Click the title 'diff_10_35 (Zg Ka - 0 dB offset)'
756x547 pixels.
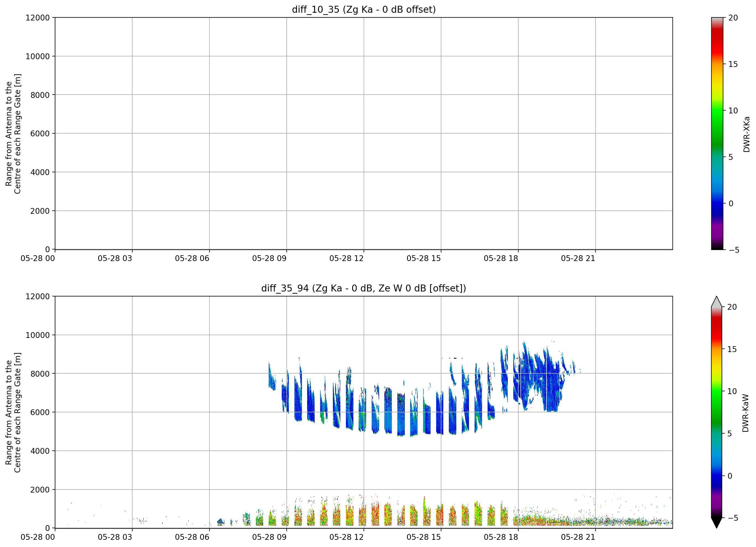point(364,9)
